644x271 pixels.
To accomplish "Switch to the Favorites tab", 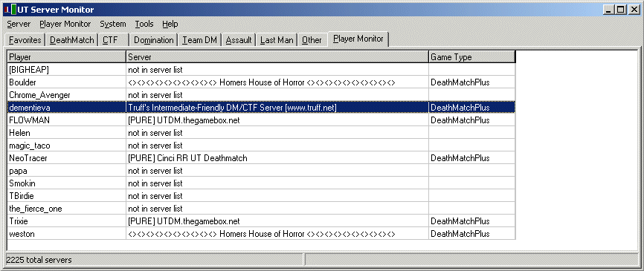I will [x=25, y=40].
